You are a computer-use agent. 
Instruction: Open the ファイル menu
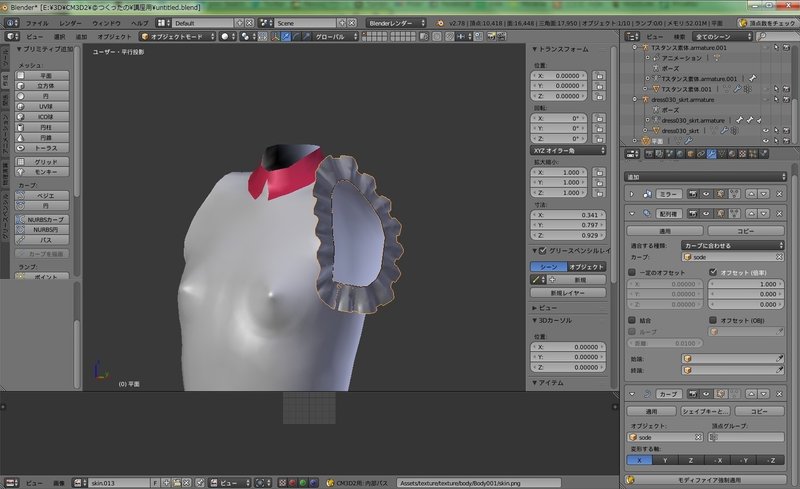(37, 23)
